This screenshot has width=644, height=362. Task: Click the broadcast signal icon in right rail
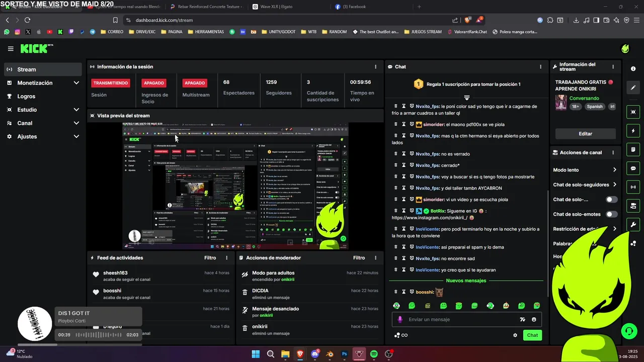[633, 187]
